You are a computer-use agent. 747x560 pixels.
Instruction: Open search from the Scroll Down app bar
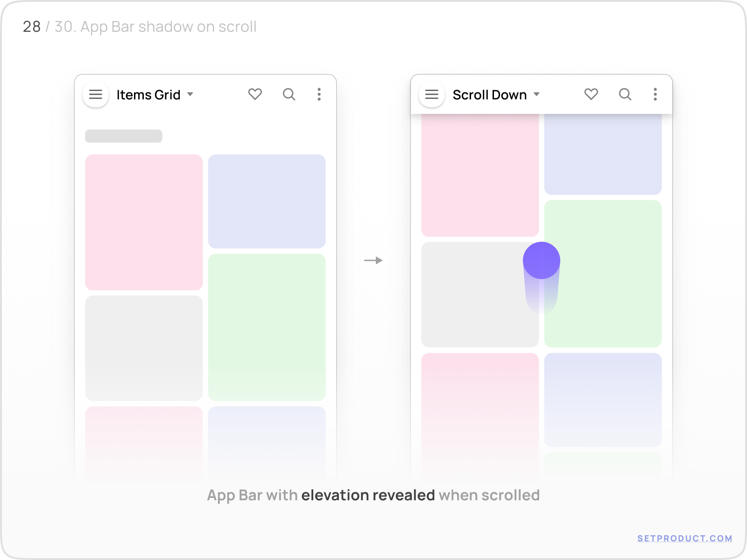click(625, 94)
